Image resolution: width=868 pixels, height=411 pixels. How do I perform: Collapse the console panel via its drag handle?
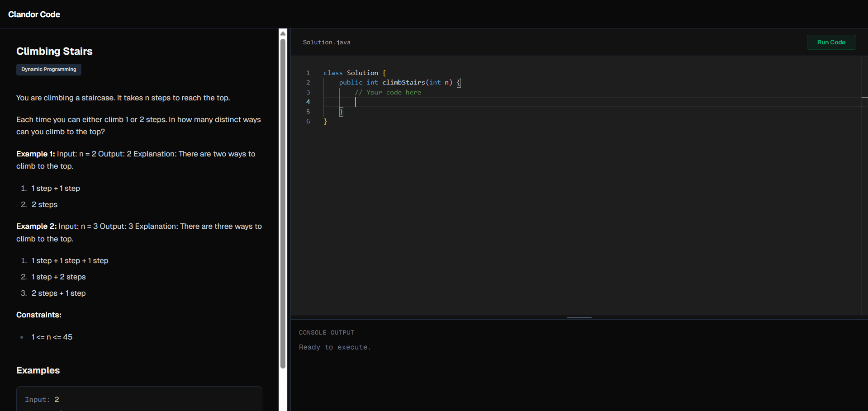(579, 317)
